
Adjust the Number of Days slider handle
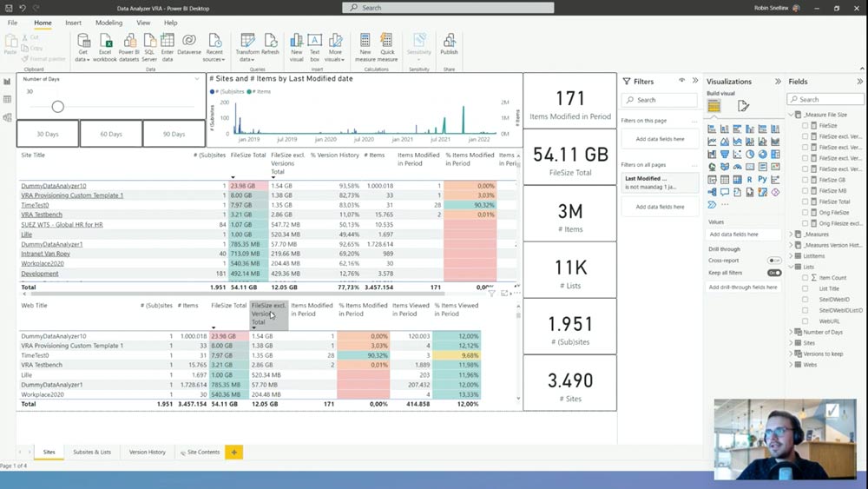(x=57, y=106)
